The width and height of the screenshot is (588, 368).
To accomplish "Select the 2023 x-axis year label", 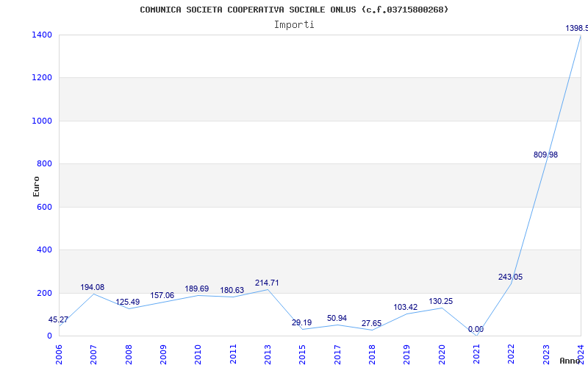I will click(546, 354).
